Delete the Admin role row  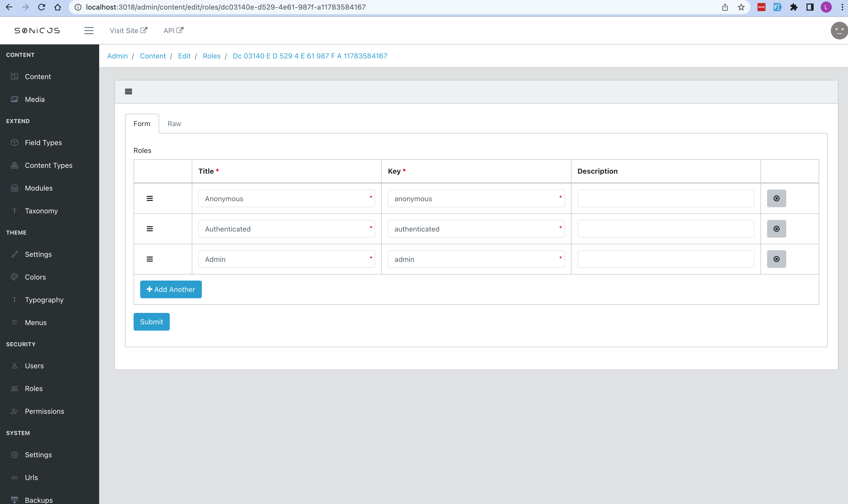coord(776,259)
